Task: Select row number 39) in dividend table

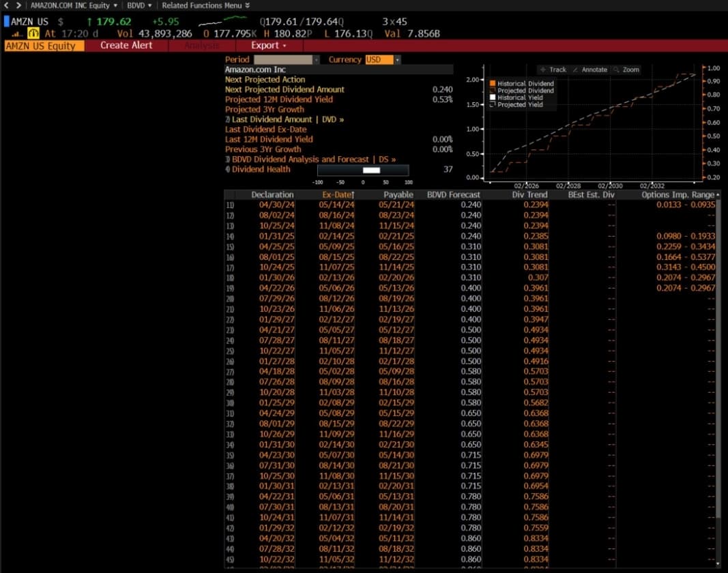Action: pos(230,497)
